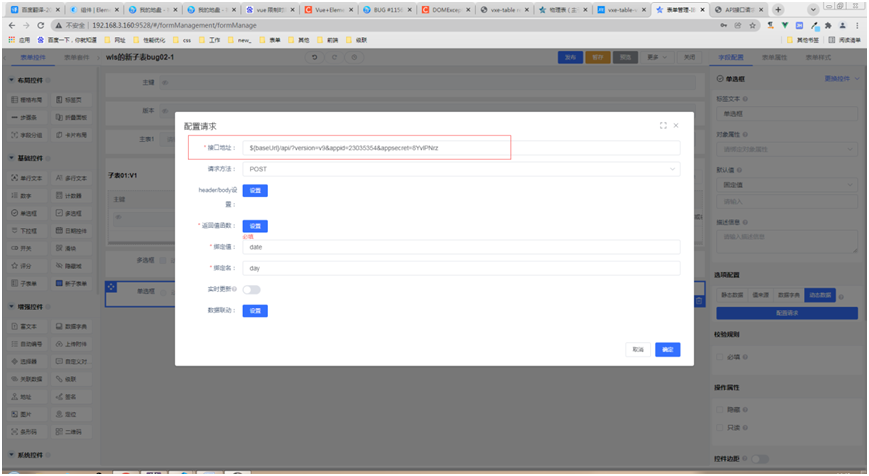
Task: Click the browser back arrow
Action: [11, 25]
